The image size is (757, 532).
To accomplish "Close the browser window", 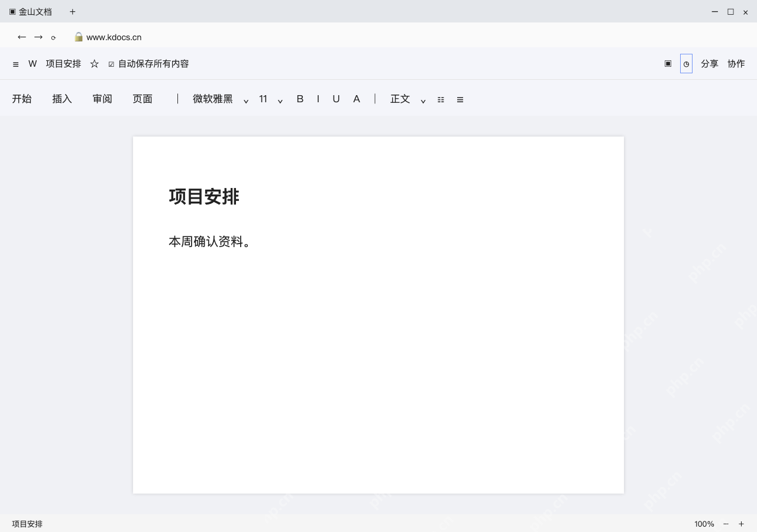I will click(x=745, y=12).
